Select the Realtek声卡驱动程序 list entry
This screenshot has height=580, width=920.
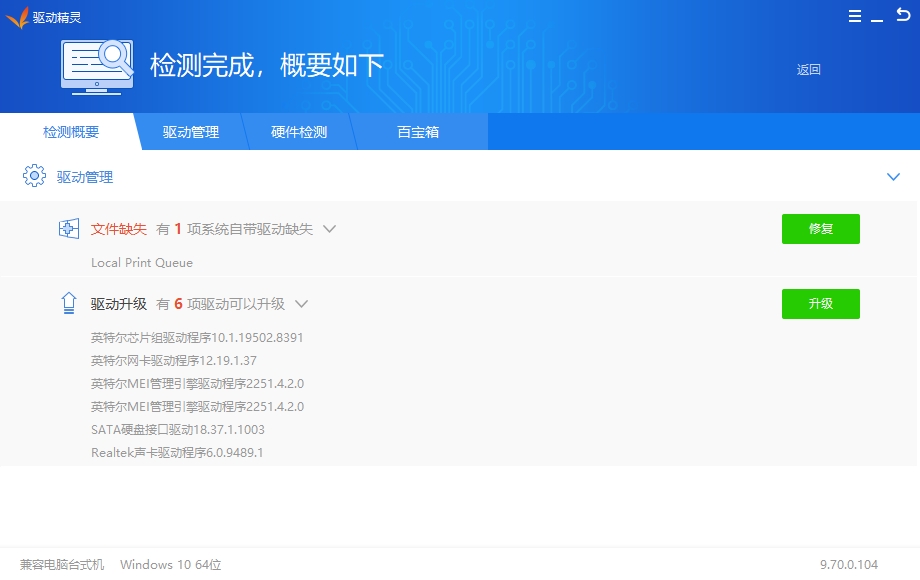pyautogui.click(x=175, y=452)
